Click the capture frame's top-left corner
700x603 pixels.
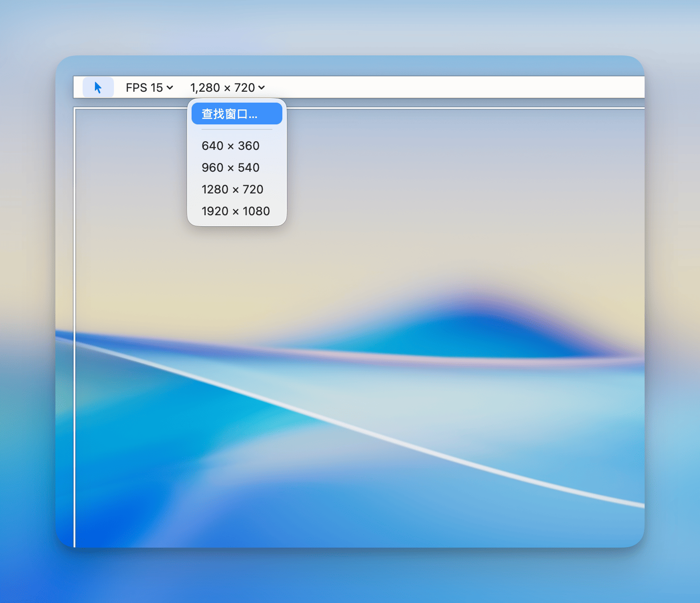point(75,109)
